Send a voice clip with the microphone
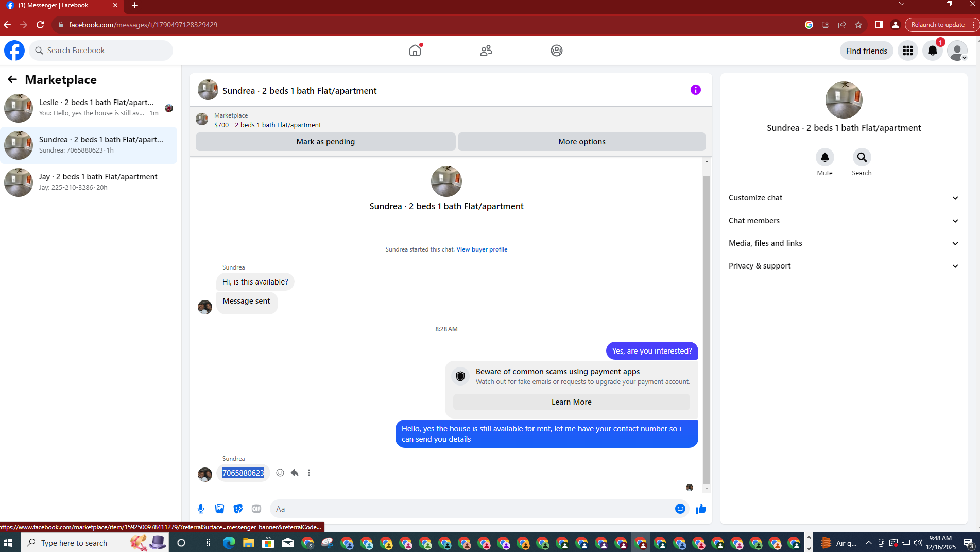Viewport: 980px width, 552px height. pos(201,509)
